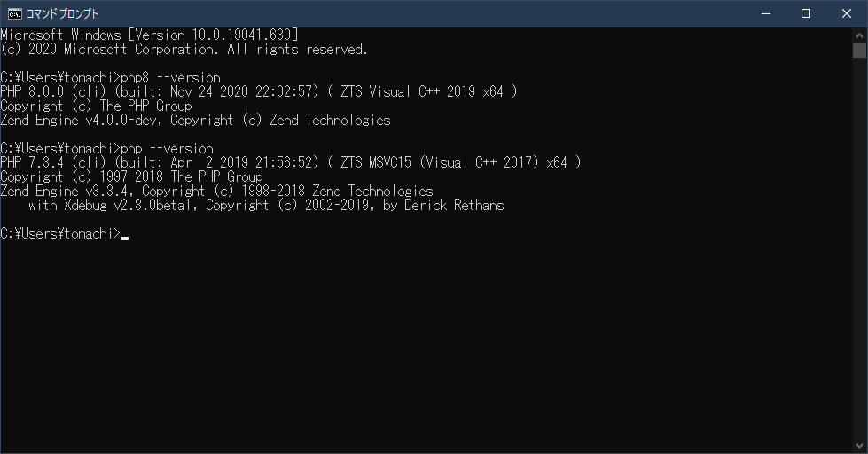
Task: Click the コマンド プロンプト title text
Action: tap(63, 13)
